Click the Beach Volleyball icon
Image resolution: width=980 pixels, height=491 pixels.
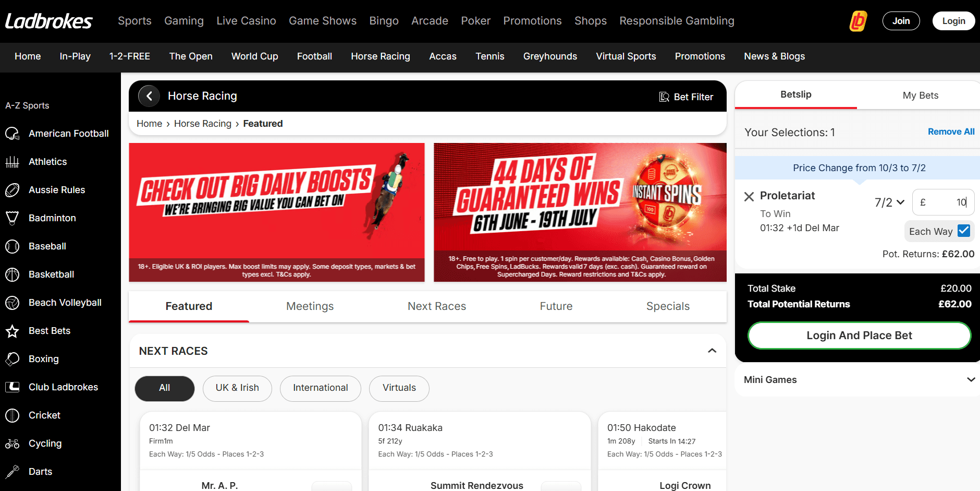click(x=13, y=303)
